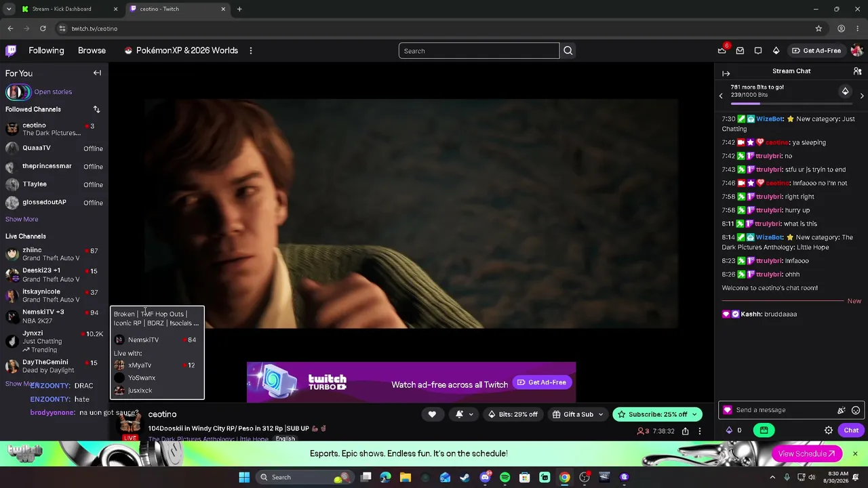Open the emote picker in chat

(856, 410)
